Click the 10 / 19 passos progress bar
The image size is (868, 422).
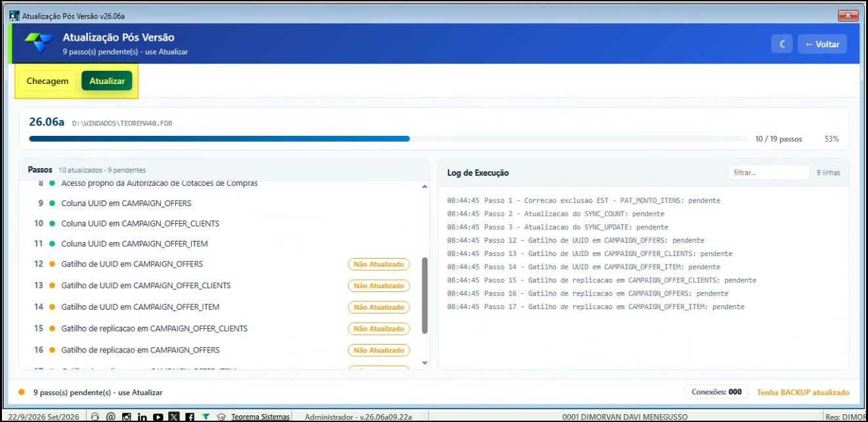388,139
